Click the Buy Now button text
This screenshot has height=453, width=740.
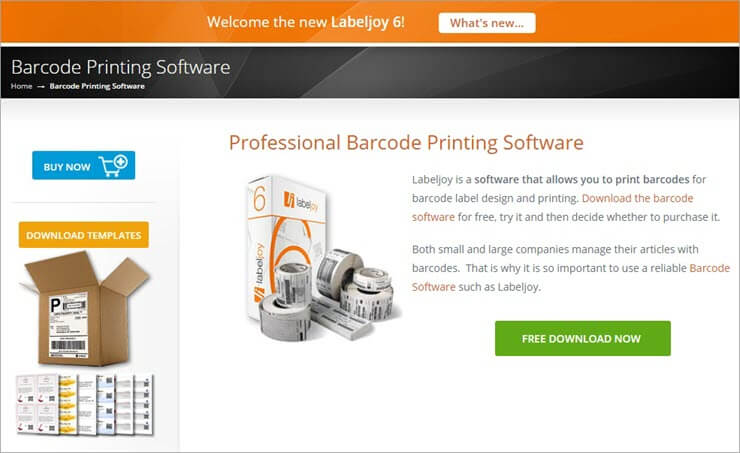point(67,167)
